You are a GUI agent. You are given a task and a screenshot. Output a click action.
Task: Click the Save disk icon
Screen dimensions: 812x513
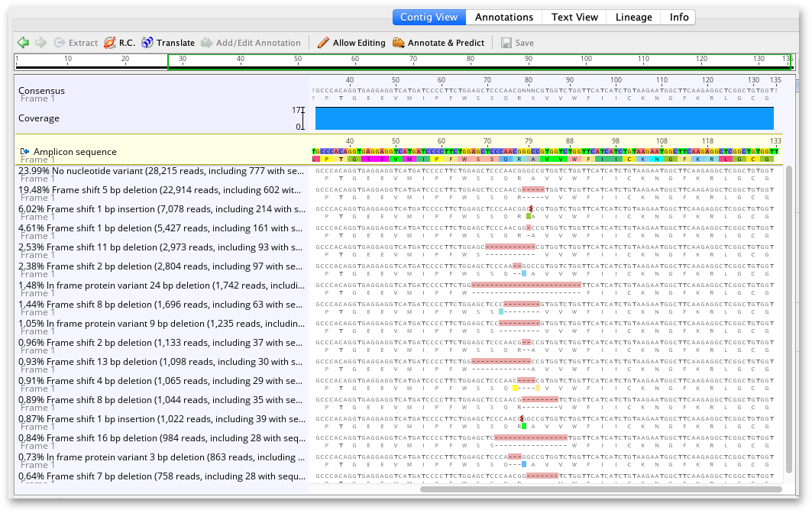point(506,43)
